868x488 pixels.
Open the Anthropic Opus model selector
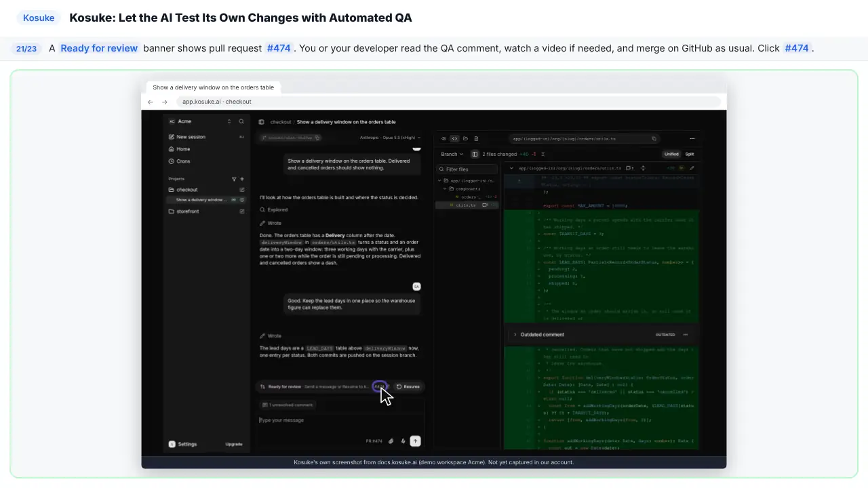pos(390,138)
